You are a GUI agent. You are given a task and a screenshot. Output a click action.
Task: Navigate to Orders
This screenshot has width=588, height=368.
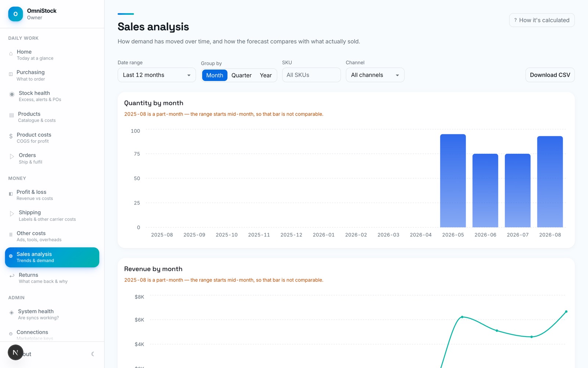(52, 158)
